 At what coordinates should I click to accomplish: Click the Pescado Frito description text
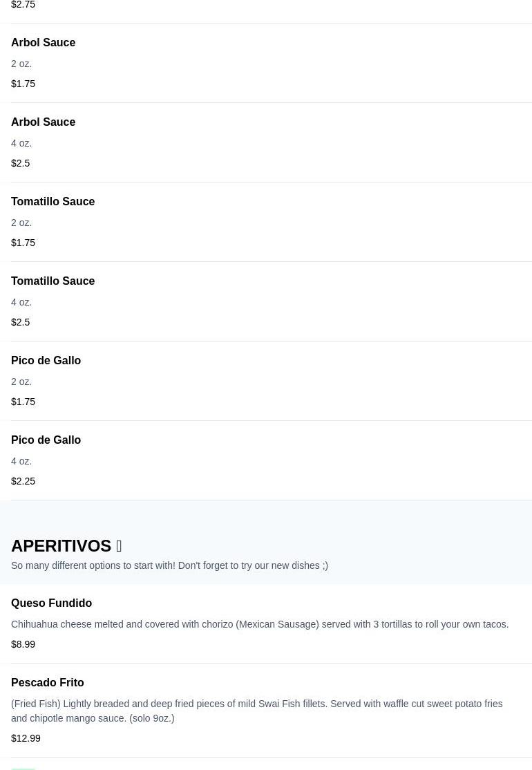[256, 711]
